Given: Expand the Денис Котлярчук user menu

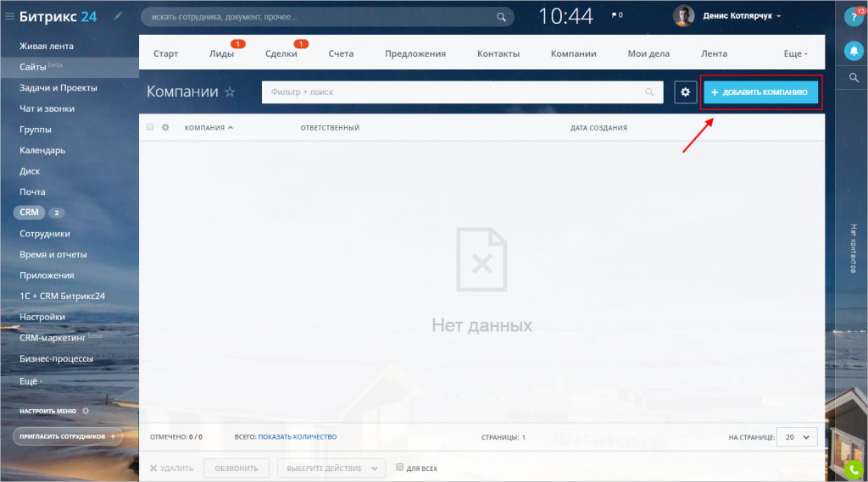Looking at the screenshot, I should click(778, 16).
